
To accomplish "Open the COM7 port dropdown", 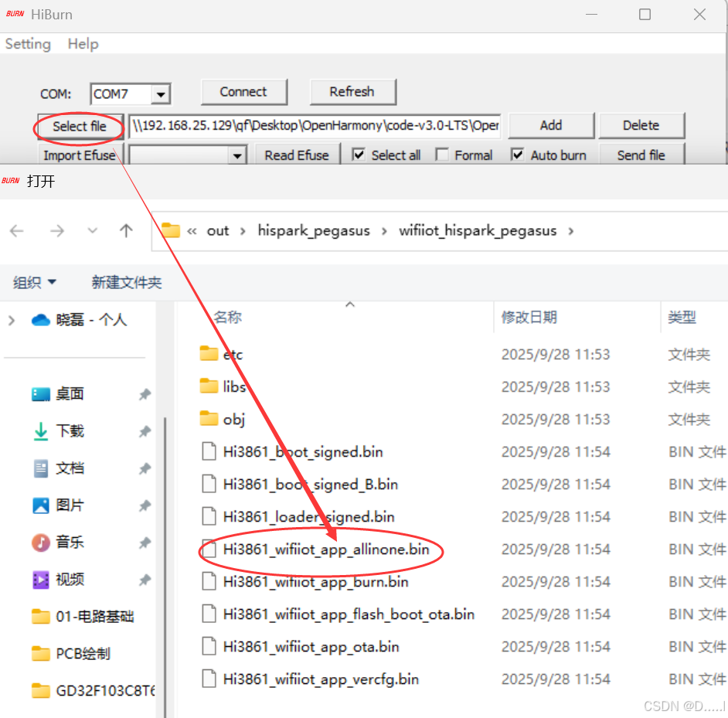I will 161,94.
